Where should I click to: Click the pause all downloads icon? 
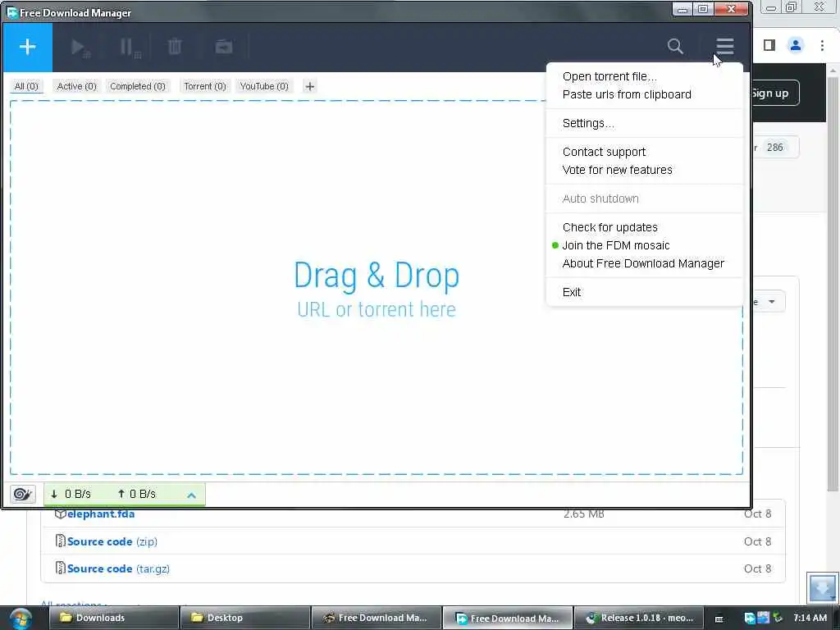click(x=130, y=48)
